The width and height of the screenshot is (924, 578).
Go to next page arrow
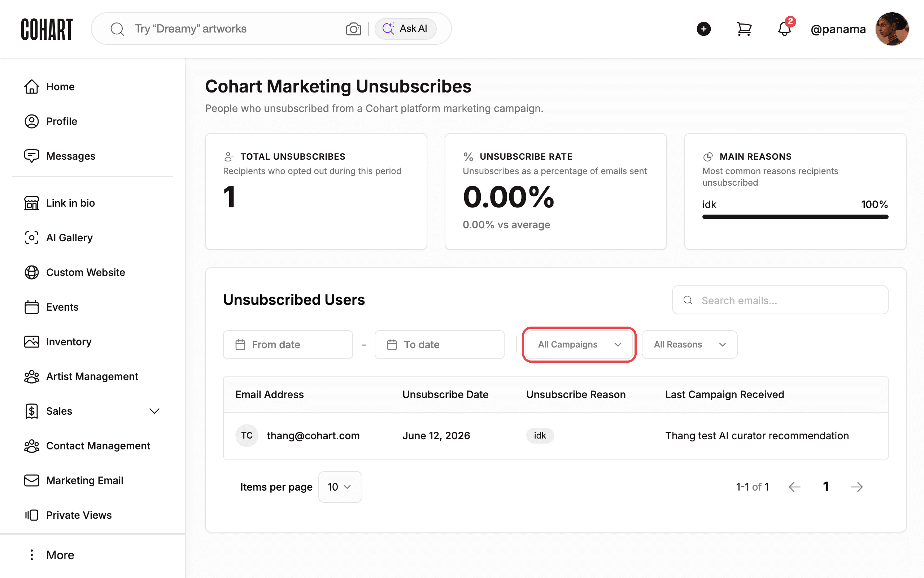pyautogui.click(x=857, y=487)
